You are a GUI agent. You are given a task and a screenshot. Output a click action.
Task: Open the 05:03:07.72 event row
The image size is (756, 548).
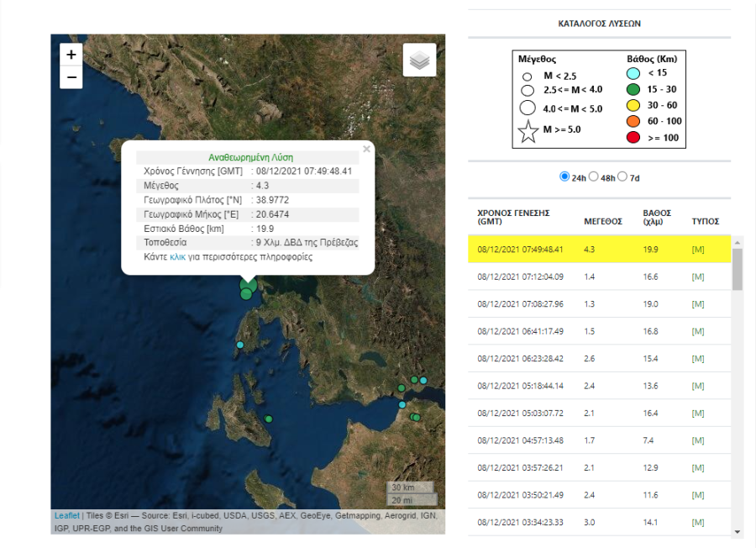599,414
